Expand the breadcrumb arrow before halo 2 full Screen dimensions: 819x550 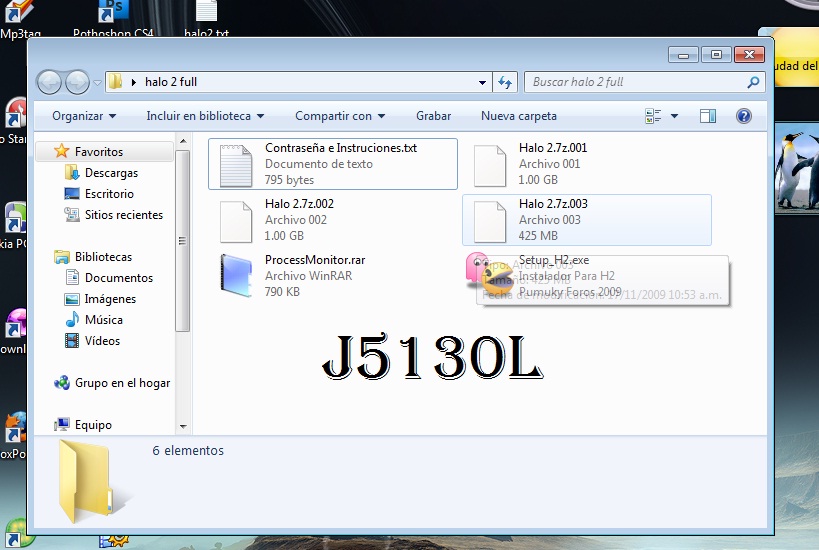[134, 82]
